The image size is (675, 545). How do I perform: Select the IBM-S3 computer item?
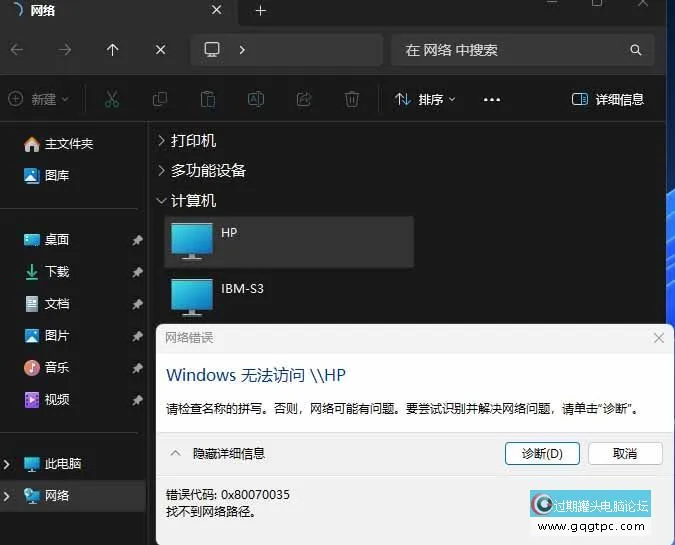(x=289, y=297)
